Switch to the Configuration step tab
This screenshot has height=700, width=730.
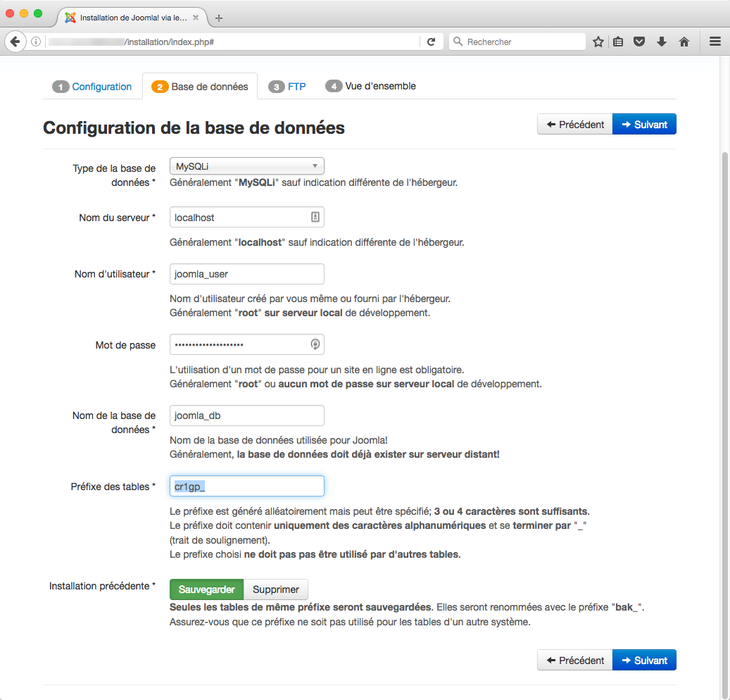coord(92,87)
